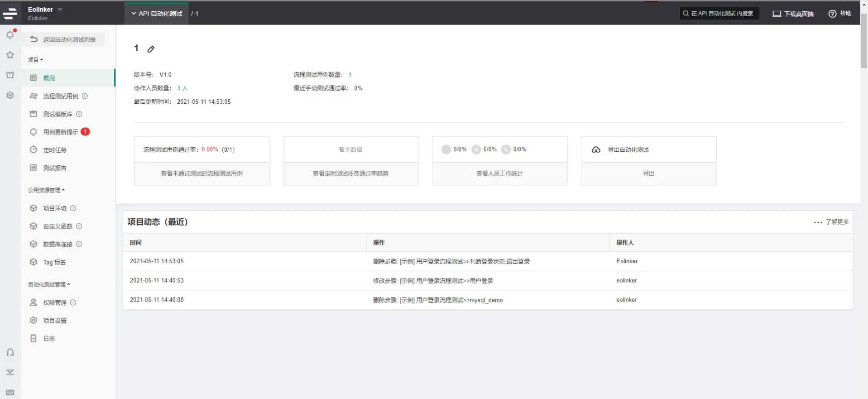This screenshot has height=399, width=868.
Task: Click the 了解更多 link
Action: click(837, 222)
